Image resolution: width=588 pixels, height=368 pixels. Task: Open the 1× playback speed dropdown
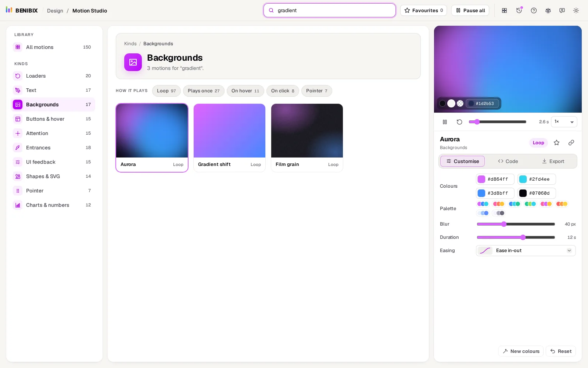[x=564, y=122]
